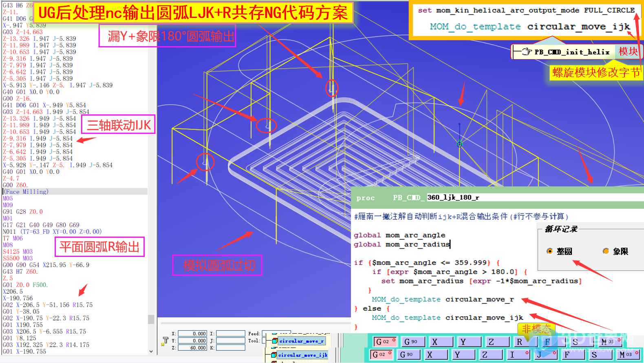Click the tool icon left of coordinate fields
644x363 pixels.
[x=165, y=341]
